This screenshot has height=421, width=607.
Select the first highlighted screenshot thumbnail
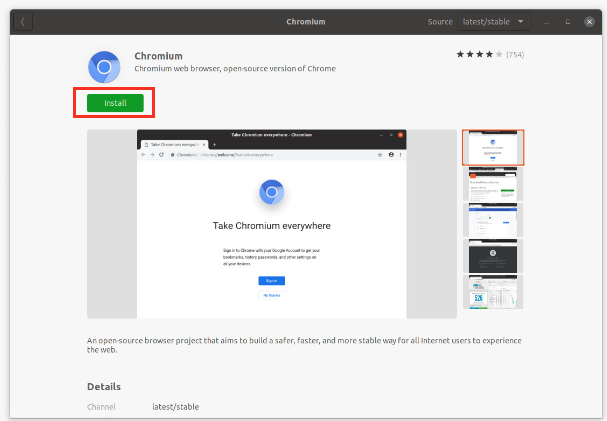(x=493, y=147)
